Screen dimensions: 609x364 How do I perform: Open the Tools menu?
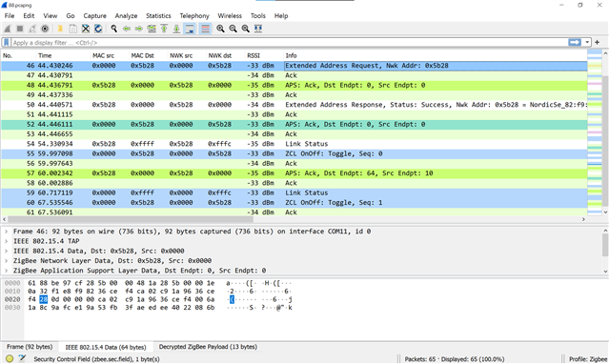(258, 16)
